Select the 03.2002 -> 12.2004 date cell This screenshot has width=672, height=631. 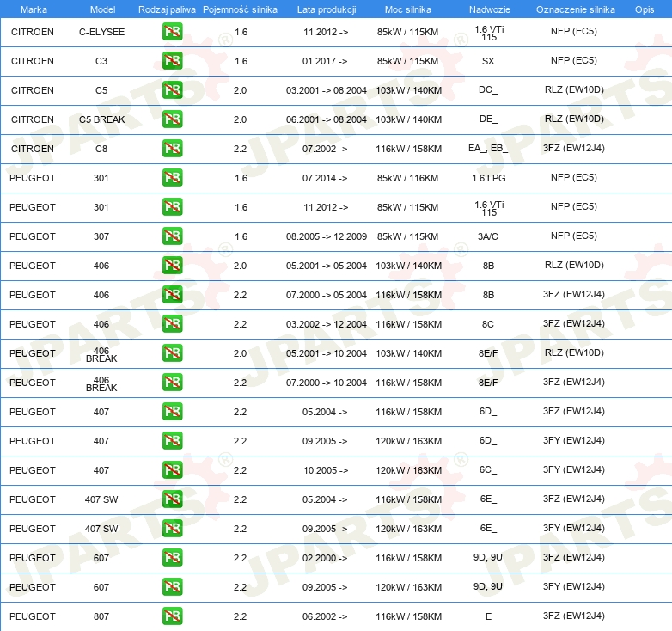[x=327, y=323]
